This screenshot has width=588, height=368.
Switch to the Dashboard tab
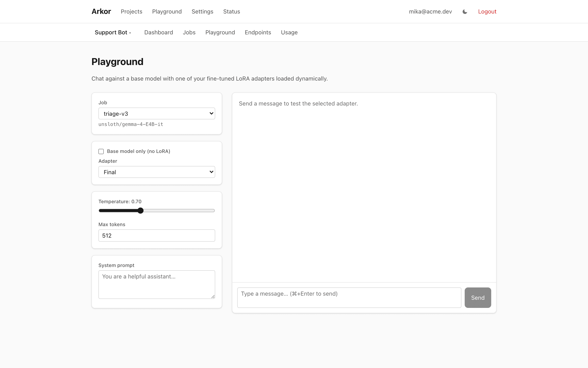tap(159, 32)
